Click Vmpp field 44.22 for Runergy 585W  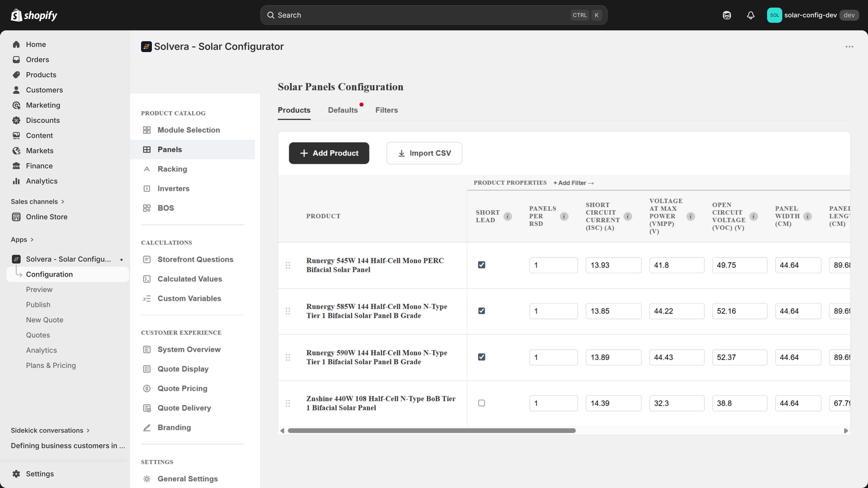pos(676,311)
